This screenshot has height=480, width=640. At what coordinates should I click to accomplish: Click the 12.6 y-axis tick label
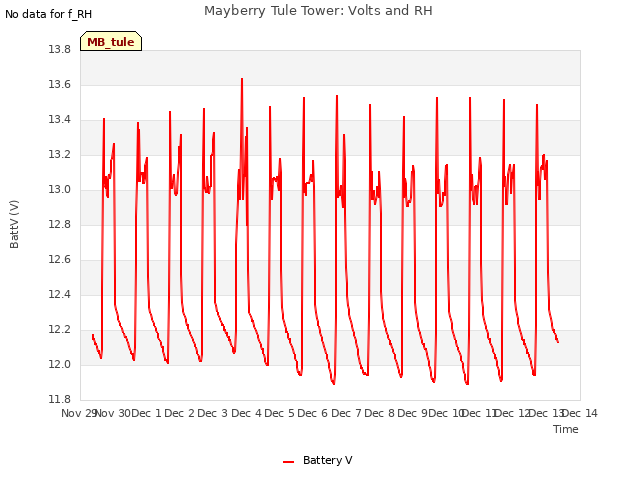(x=60, y=260)
